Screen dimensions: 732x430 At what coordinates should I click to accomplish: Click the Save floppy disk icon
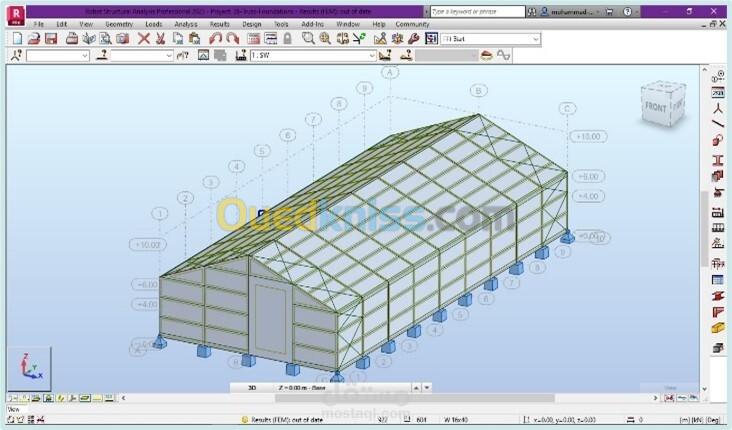(x=51, y=39)
